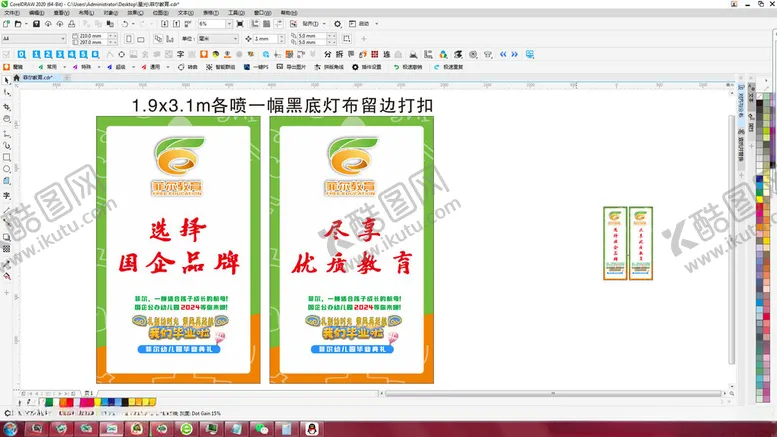Click the New document icon
The height and width of the screenshot is (437, 777).
(6, 23)
